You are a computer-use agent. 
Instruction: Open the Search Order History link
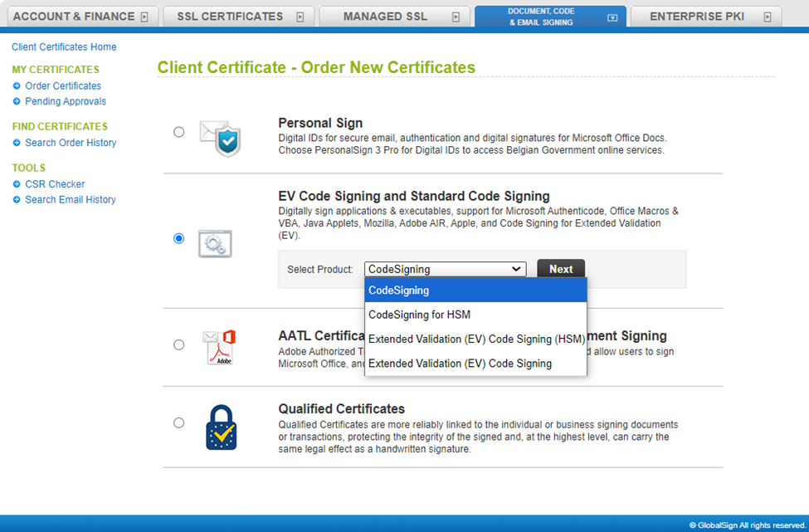[x=71, y=143]
